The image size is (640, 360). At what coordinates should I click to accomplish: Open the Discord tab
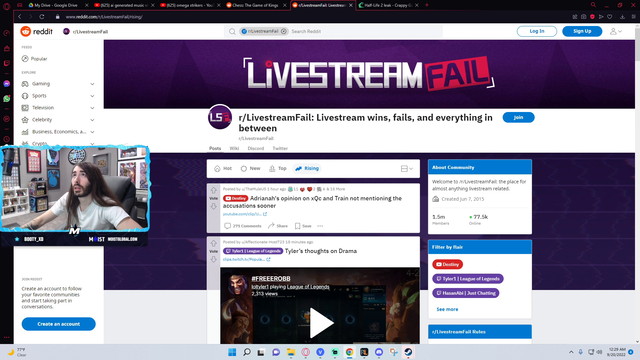pyautogui.click(x=256, y=148)
